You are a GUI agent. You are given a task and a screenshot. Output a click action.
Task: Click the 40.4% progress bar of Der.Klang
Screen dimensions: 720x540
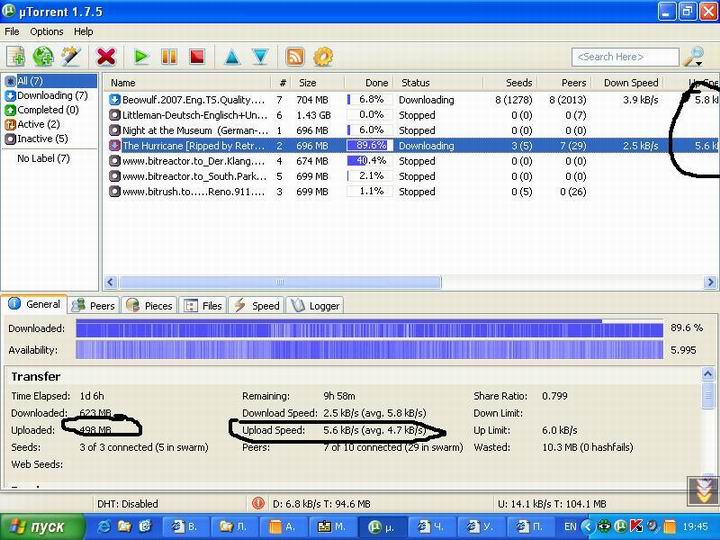click(370, 161)
